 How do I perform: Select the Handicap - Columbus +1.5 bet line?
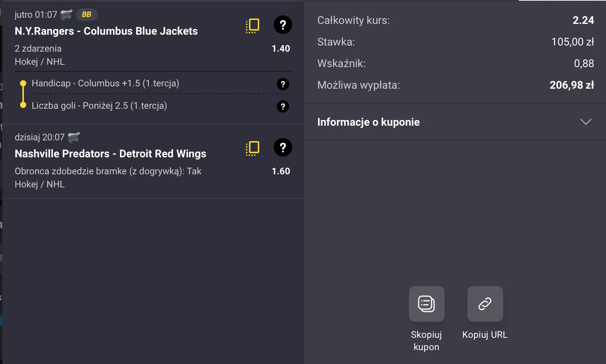(x=105, y=83)
